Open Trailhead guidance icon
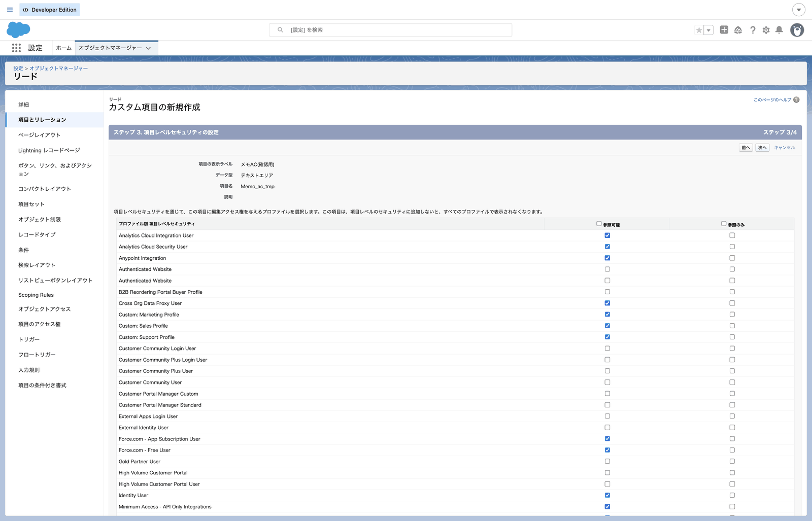This screenshot has width=812, height=521. (x=738, y=30)
